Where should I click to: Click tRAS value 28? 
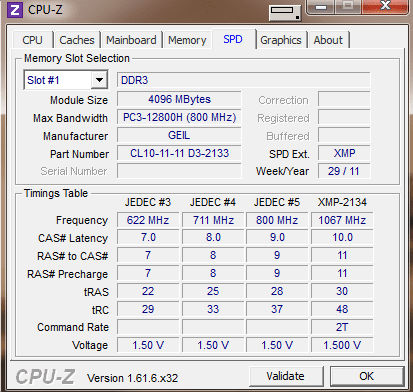tap(277, 291)
